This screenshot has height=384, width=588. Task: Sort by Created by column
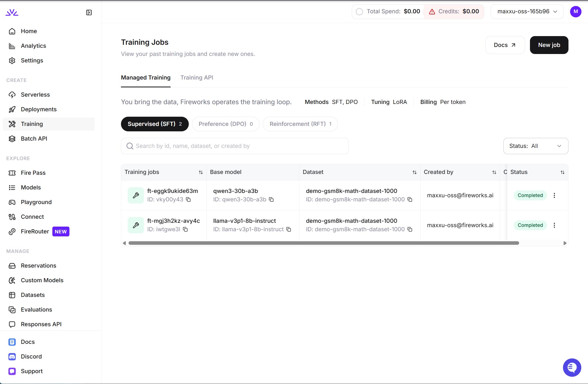494,172
